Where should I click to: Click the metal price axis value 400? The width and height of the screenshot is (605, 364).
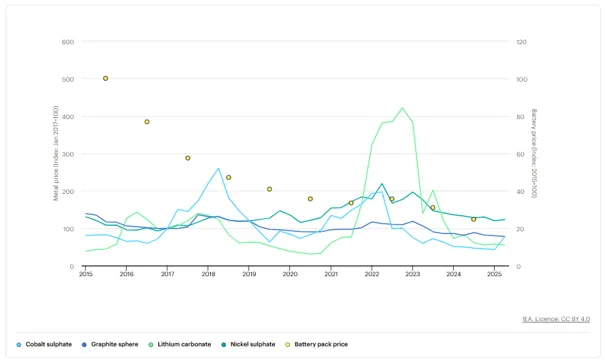point(68,117)
